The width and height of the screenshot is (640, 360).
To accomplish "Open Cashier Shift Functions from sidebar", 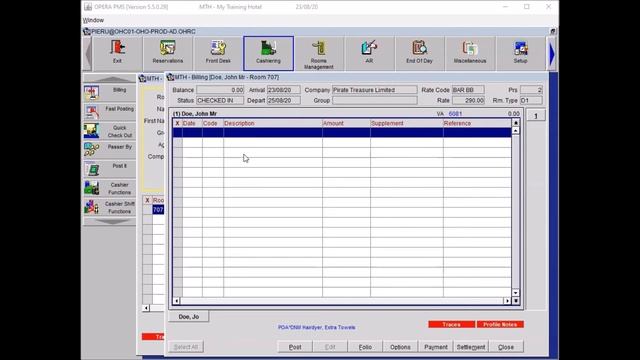I will (x=109, y=207).
